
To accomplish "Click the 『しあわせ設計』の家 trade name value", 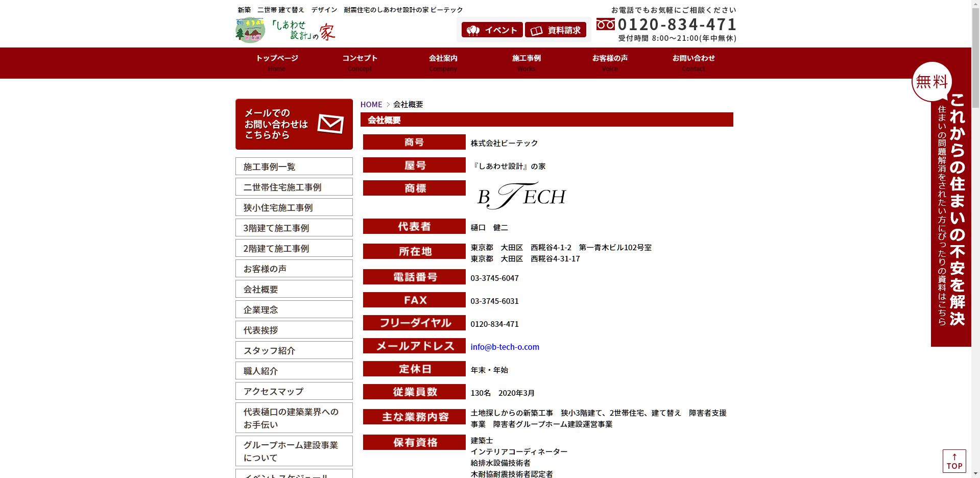I will 508,166.
